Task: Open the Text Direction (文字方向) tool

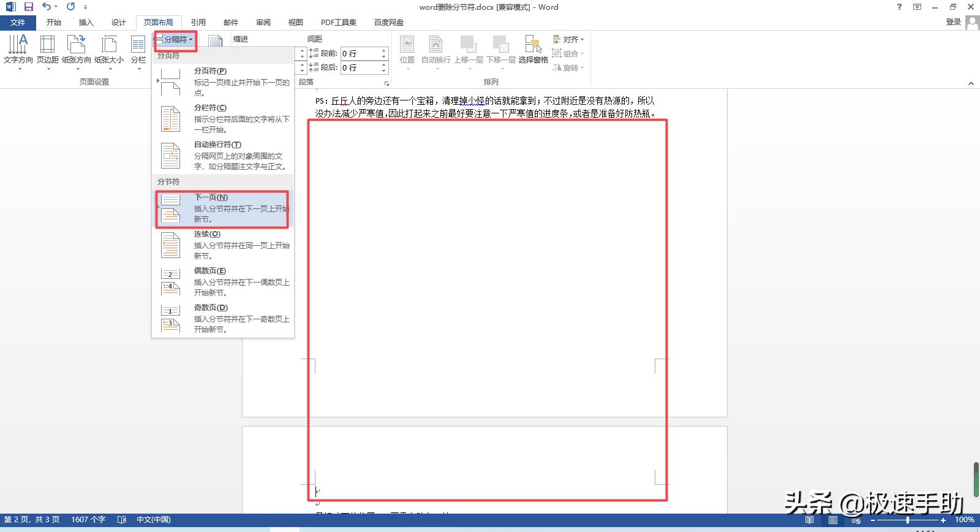Action: (x=18, y=49)
